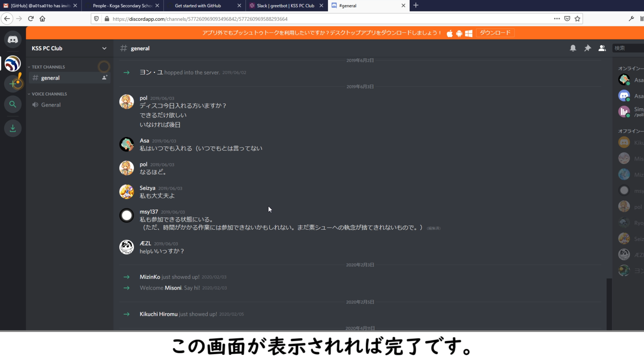The width and height of the screenshot is (644, 362).
Task: Open Discord home via logo icon
Action: (x=13, y=40)
